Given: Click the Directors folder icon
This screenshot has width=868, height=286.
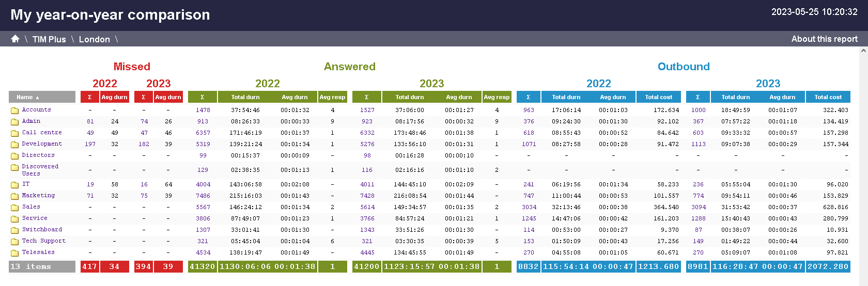Looking at the screenshot, I should coord(15,156).
